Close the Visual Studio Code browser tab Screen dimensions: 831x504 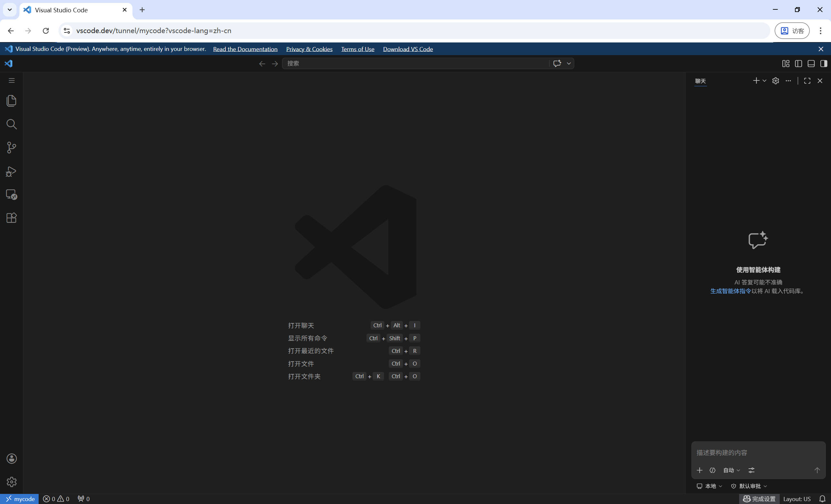[124, 10]
